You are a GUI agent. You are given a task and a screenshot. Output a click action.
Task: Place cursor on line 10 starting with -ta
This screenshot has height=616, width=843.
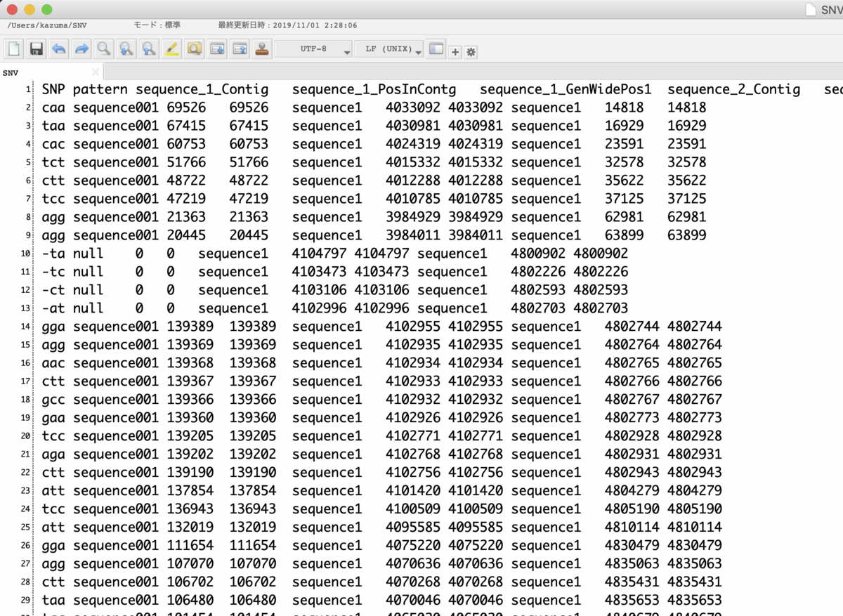pyautogui.click(x=334, y=254)
